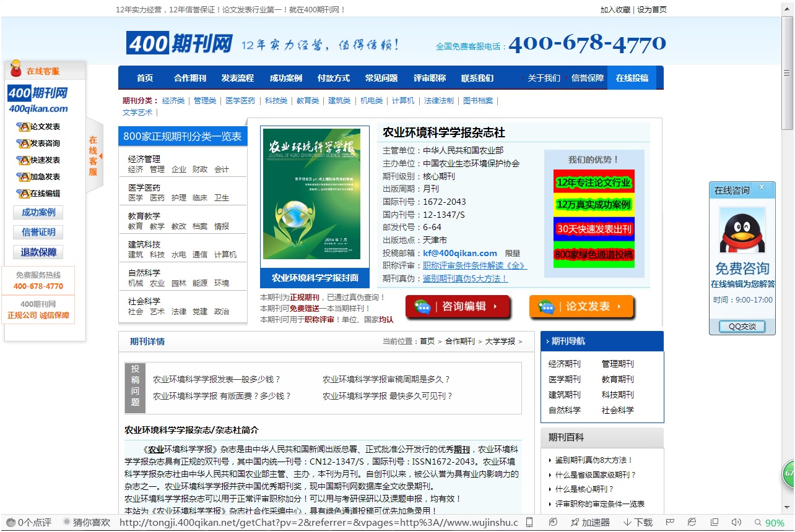Screen dimensions: 795x532
Task: Click the 大学学报 breadcrumb link
Action: pos(500,341)
